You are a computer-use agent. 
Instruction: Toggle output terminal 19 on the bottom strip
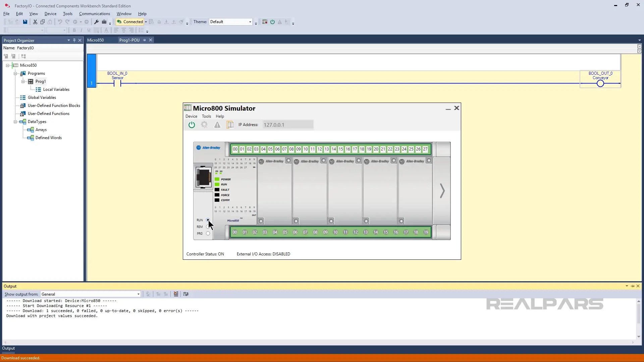[x=426, y=232]
